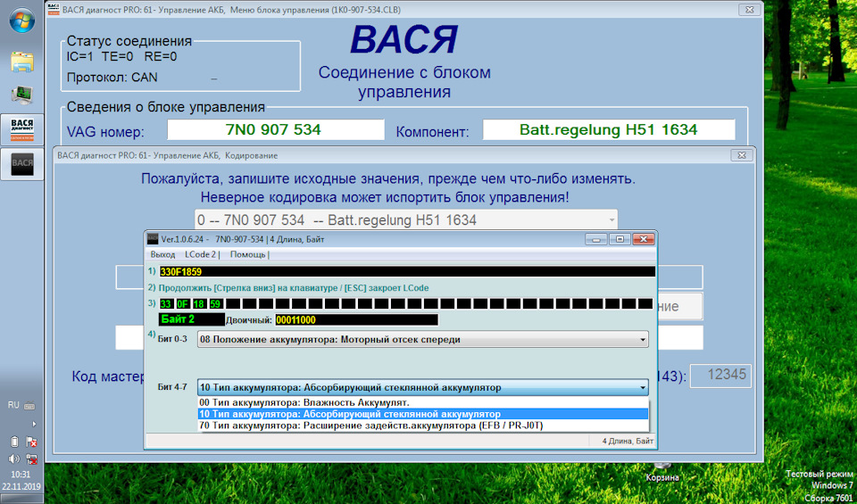The height and width of the screenshot is (504, 857).
Task: Click the Продолжить [Стрелка вниз] hint line
Action: click(x=294, y=288)
